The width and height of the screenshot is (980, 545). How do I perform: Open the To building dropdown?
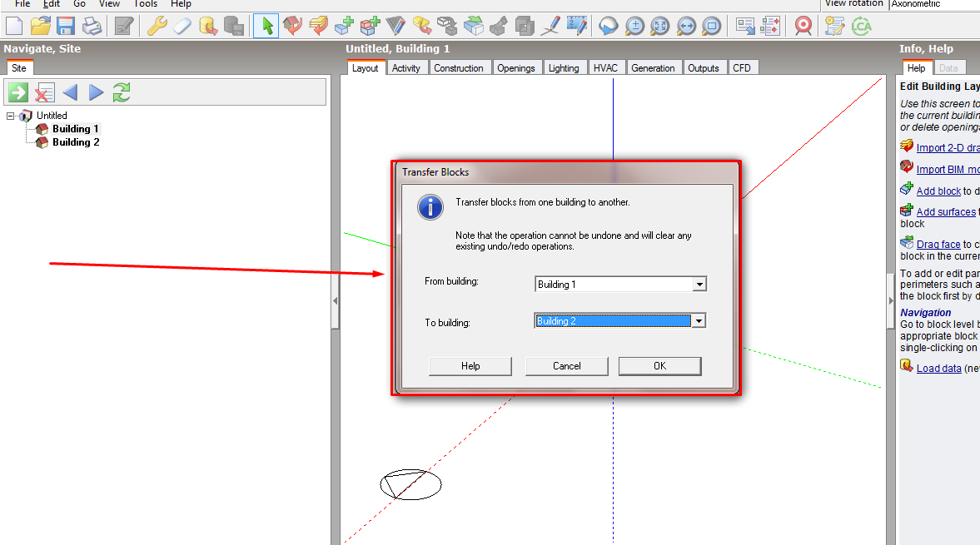point(699,321)
